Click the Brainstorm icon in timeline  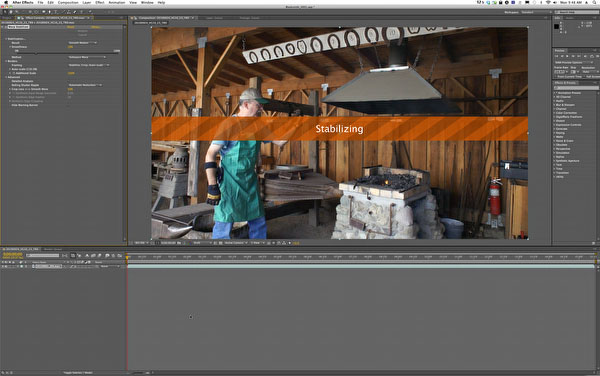coord(107,256)
